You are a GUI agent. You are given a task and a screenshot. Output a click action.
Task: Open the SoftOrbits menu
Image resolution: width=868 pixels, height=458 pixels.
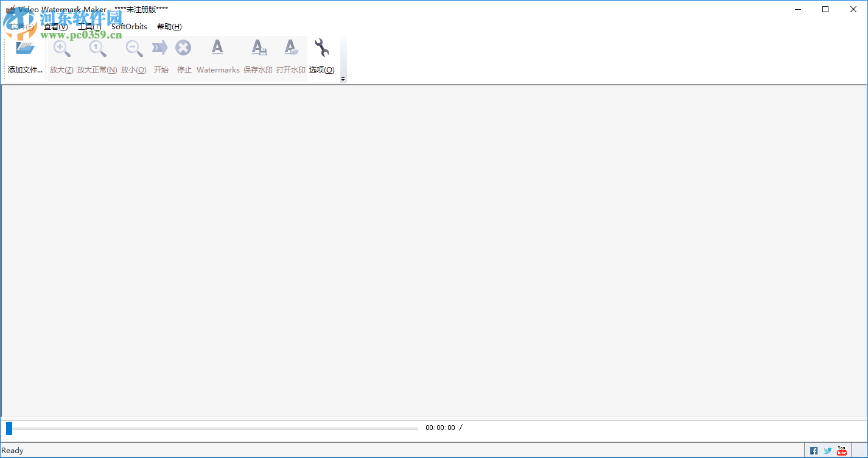coord(129,27)
